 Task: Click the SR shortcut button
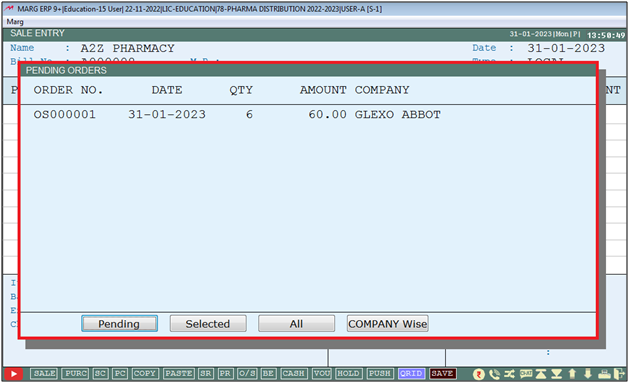click(x=206, y=374)
